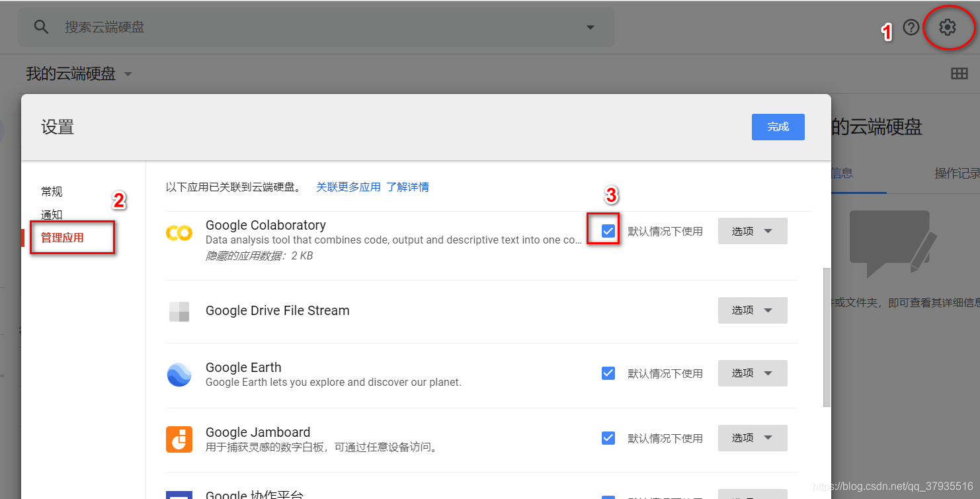Click Google Colaboratory app name
Viewport: 980px width, 499px height.
click(266, 225)
